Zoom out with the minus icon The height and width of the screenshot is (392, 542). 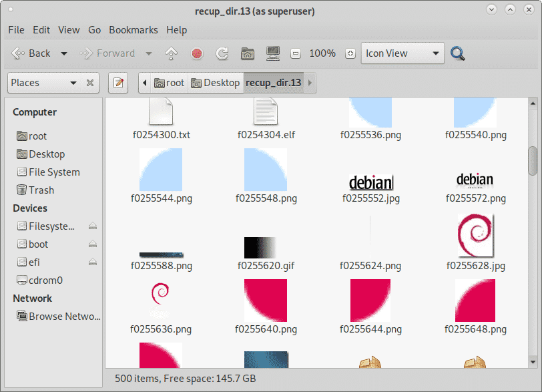click(296, 53)
